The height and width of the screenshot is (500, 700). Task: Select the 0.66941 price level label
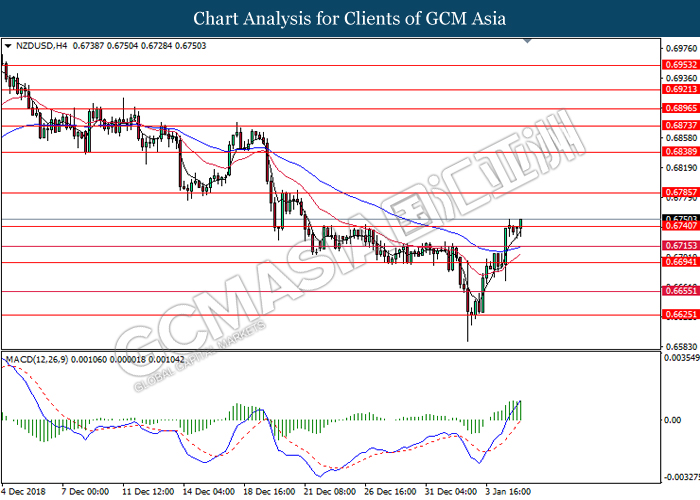(681, 262)
